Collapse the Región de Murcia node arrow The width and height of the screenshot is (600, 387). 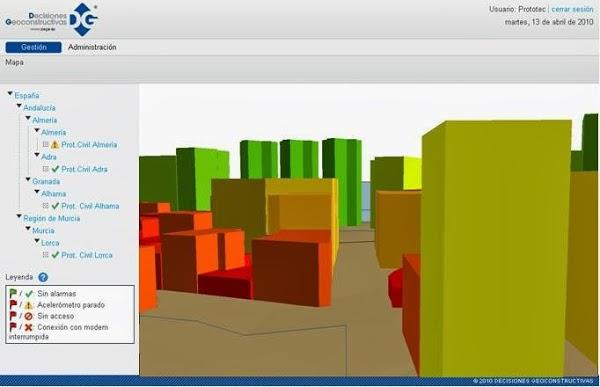pyautogui.click(x=19, y=216)
